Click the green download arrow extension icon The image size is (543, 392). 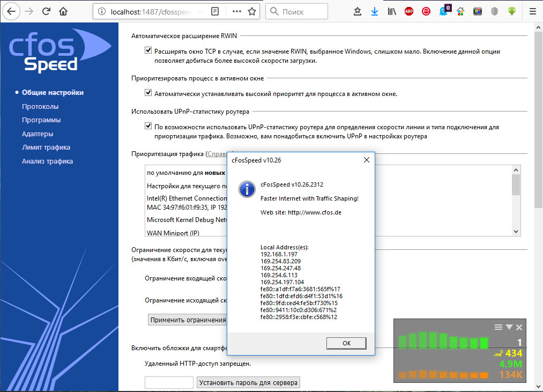pyautogui.click(x=512, y=11)
